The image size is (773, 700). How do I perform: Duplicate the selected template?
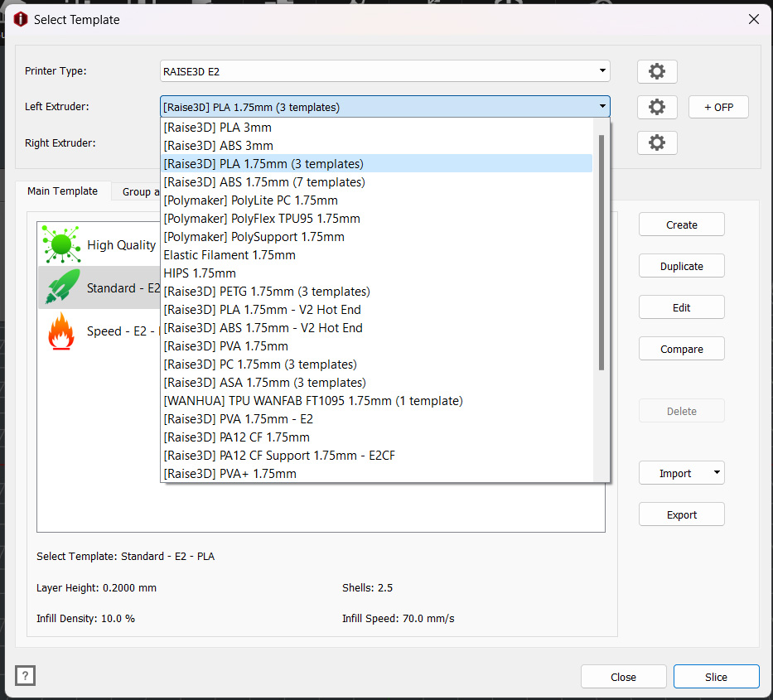pos(681,266)
